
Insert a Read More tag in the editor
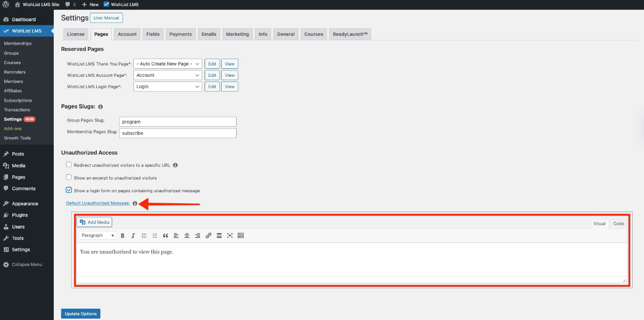click(x=219, y=236)
